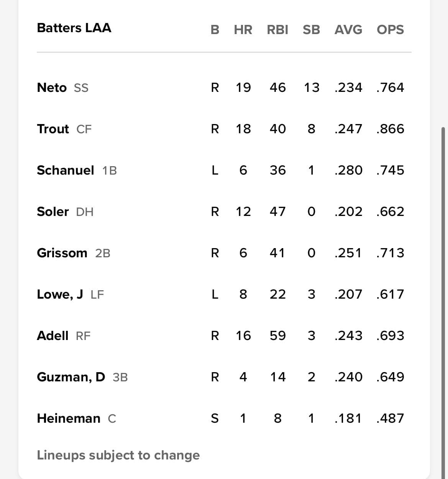Select Trout's .866 OPS value
Viewport: 448px width, 479px height.
click(x=390, y=129)
